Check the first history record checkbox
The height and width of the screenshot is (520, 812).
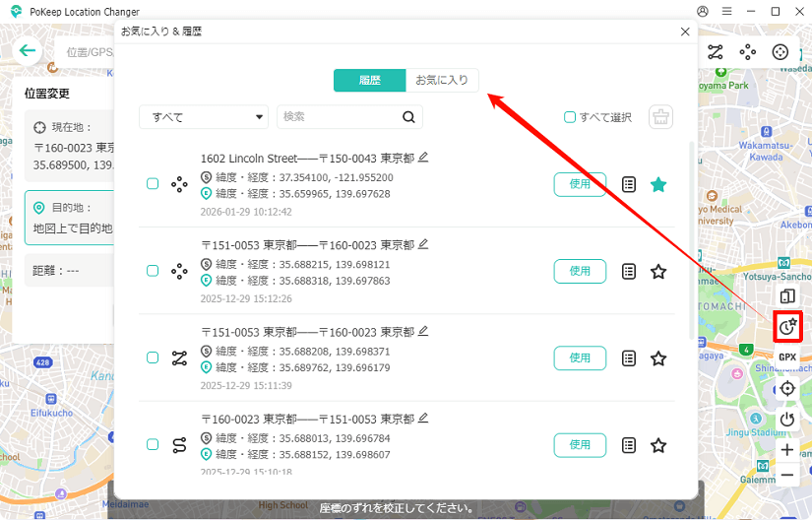pos(153,184)
